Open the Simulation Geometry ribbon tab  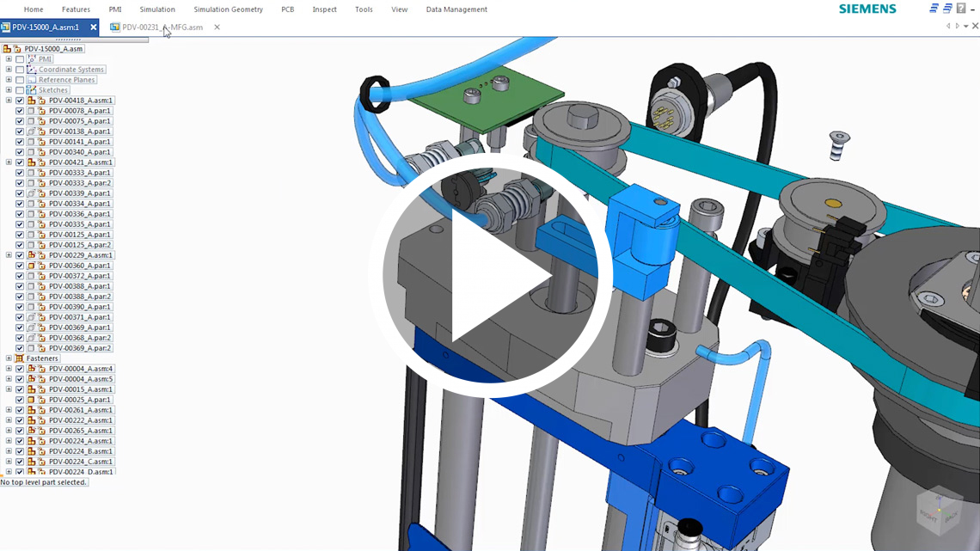[x=228, y=9]
